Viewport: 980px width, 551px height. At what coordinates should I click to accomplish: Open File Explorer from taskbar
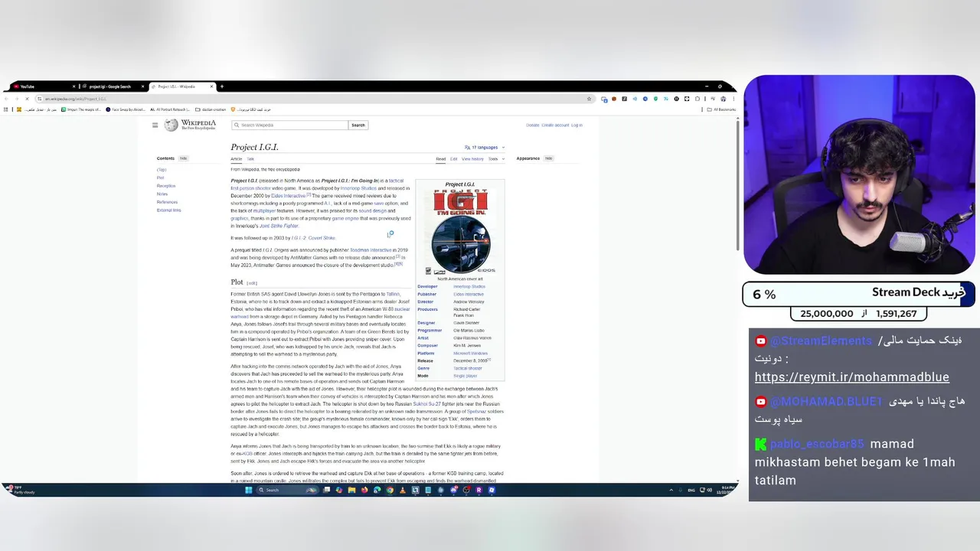(351, 490)
